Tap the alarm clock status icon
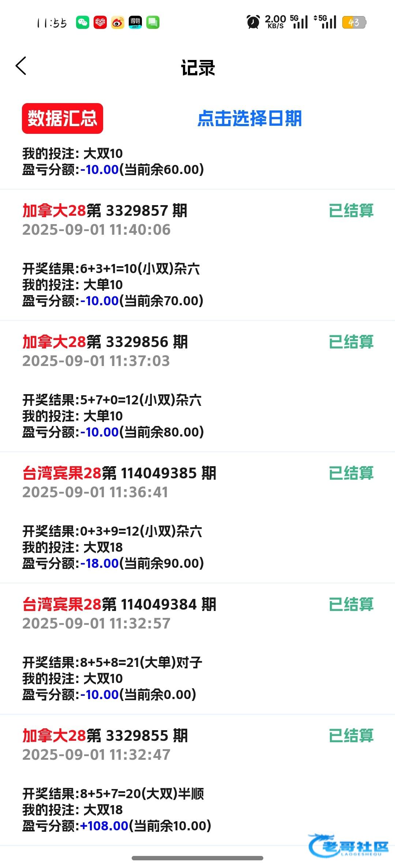The height and width of the screenshot is (868, 395). click(253, 22)
